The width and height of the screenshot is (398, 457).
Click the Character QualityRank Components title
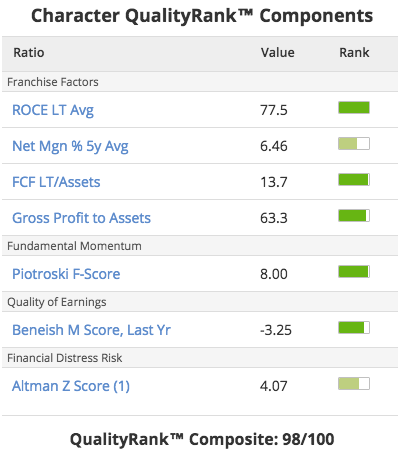[202, 16]
